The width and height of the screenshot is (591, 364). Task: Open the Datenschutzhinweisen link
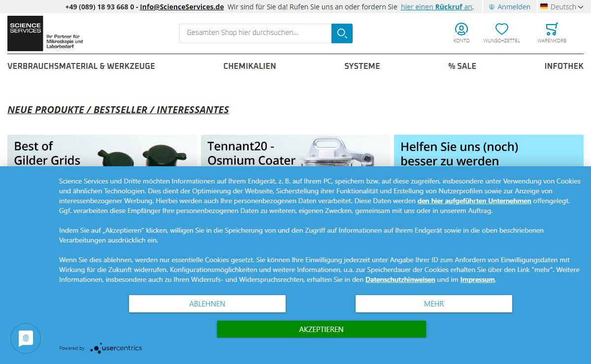(x=400, y=279)
